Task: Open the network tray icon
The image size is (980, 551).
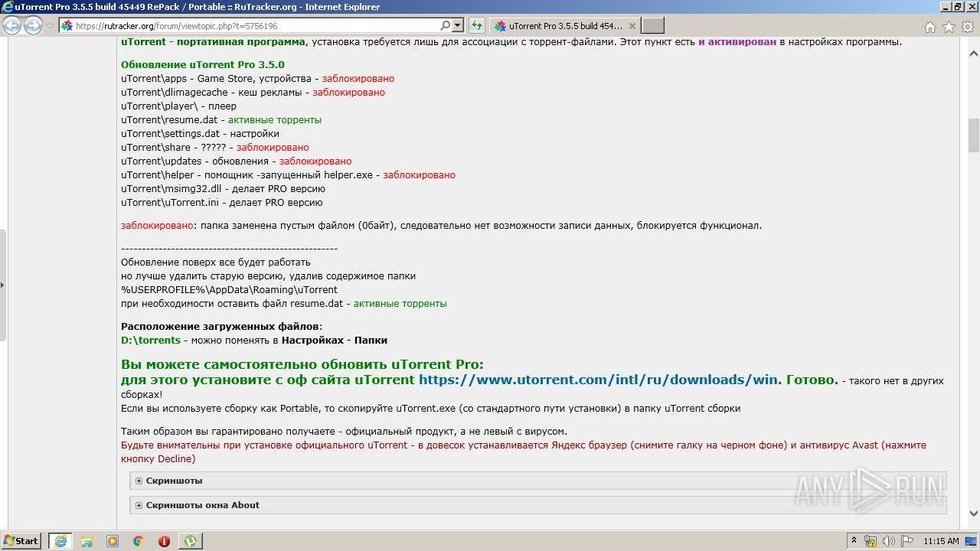Action: 871,540
